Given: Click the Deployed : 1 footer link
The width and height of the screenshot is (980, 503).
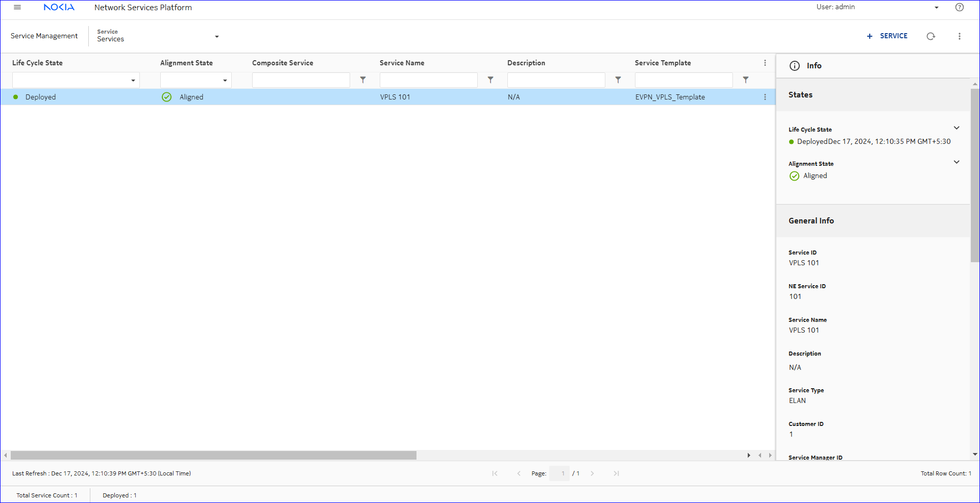Looking at the screenshot, I should [x=119, y=495].
